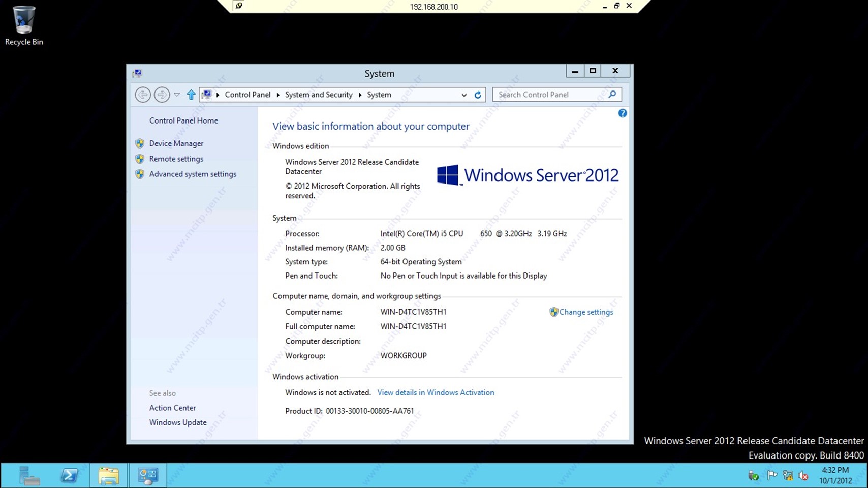Open the Recycle Bin desktop icon
868x488 pixels.
point(24,25)
